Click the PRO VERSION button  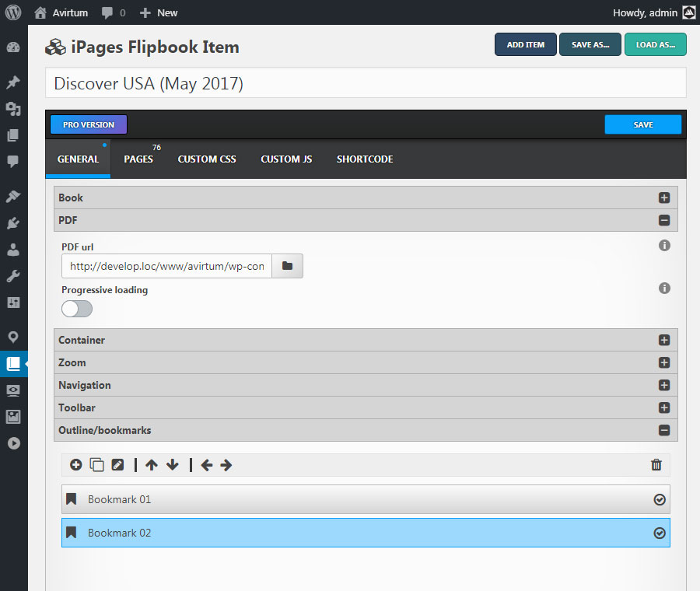(x=89, y=124)
